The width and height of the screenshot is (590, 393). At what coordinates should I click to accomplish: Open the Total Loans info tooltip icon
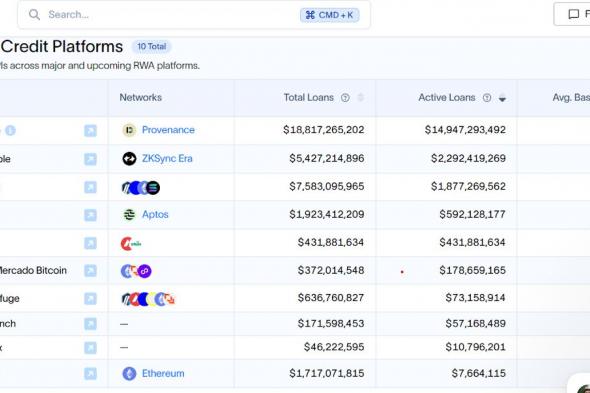[x=345, y=98]
